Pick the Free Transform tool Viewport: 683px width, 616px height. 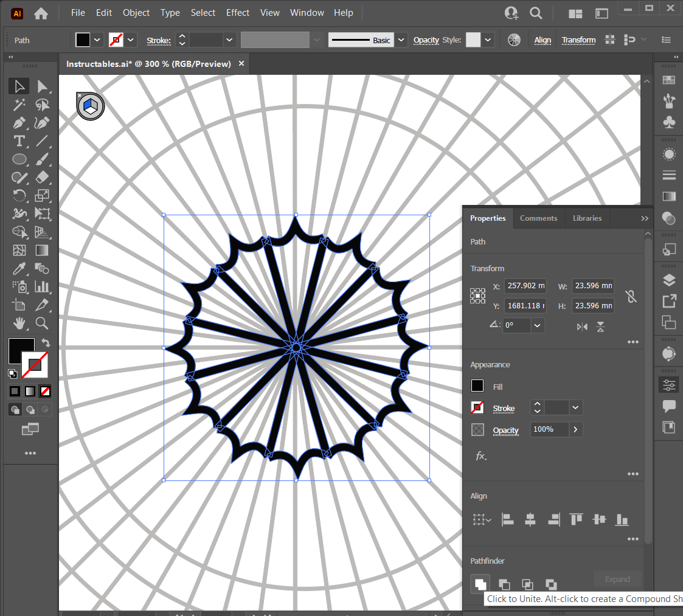[42, 213]
